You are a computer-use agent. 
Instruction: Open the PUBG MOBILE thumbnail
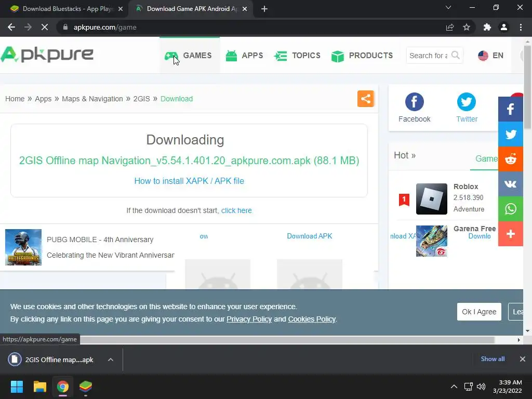click(23, 247)
